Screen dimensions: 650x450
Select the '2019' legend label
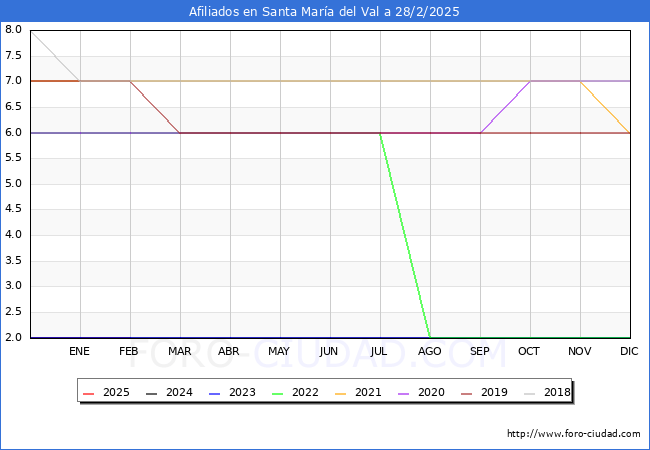tap(494, 392)
